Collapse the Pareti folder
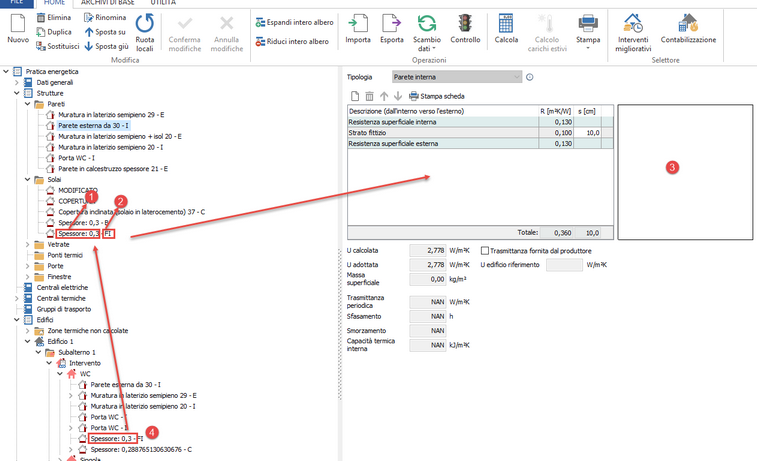 (28, 104)
